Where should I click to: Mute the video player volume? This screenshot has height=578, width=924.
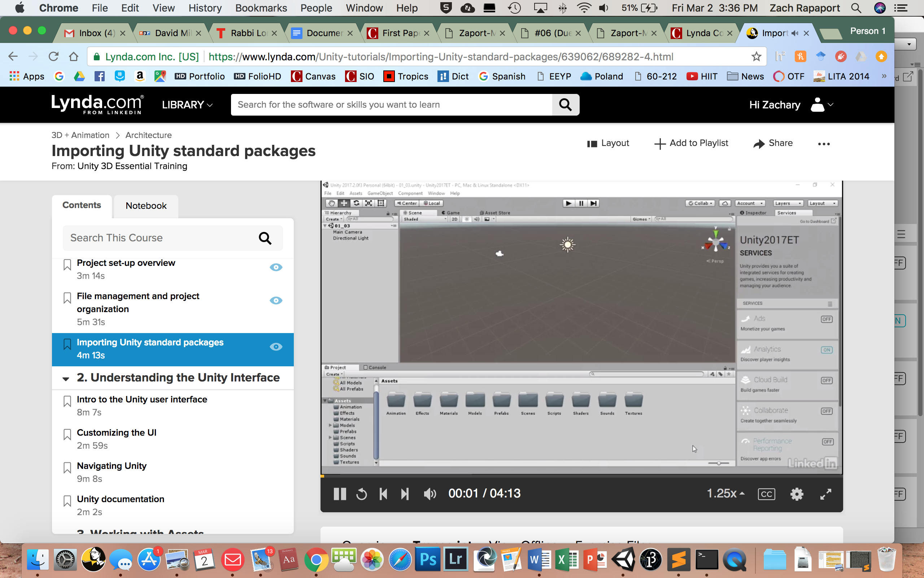(x=430, y=494)
